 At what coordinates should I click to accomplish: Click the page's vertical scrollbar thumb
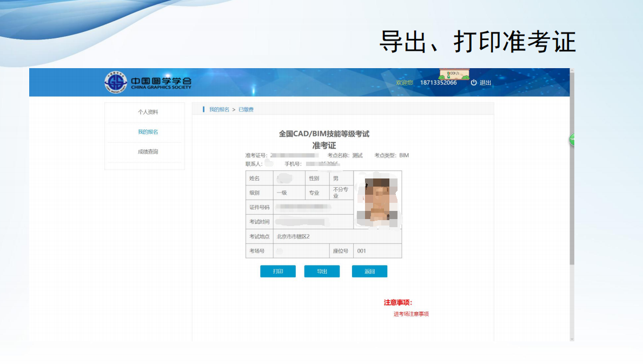coord(572,168)
